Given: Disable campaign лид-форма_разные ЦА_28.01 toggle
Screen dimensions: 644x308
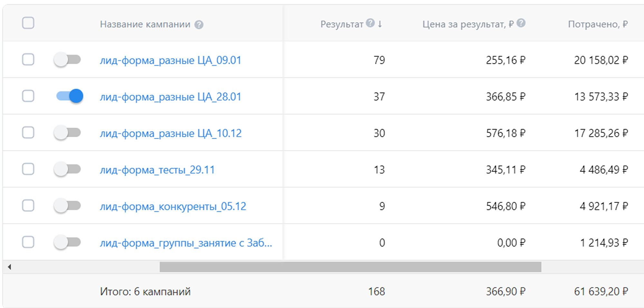Looking at the screenshot, I should [70, 96].
